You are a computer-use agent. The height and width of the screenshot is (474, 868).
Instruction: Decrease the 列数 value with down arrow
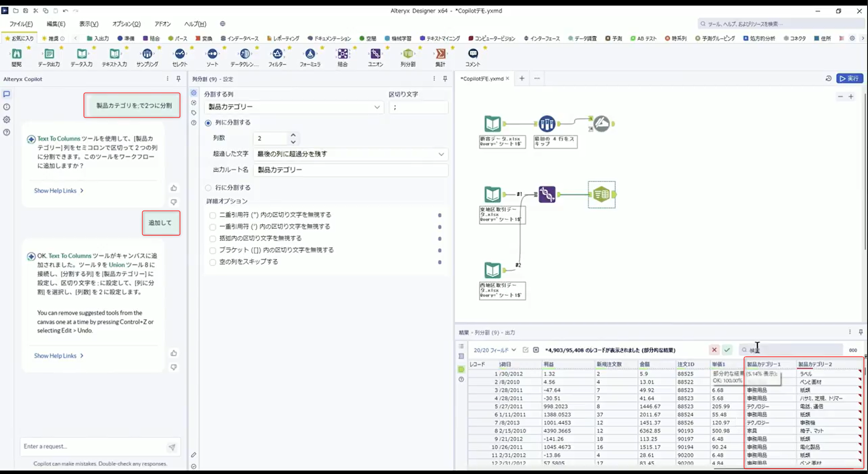pos(293,142)
